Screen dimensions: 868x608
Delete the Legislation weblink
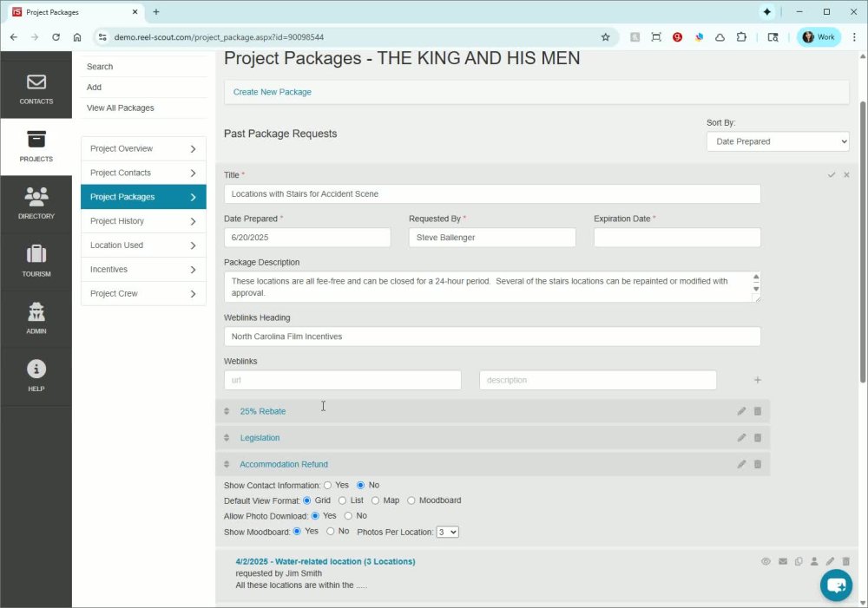click(x=758, y=438)
